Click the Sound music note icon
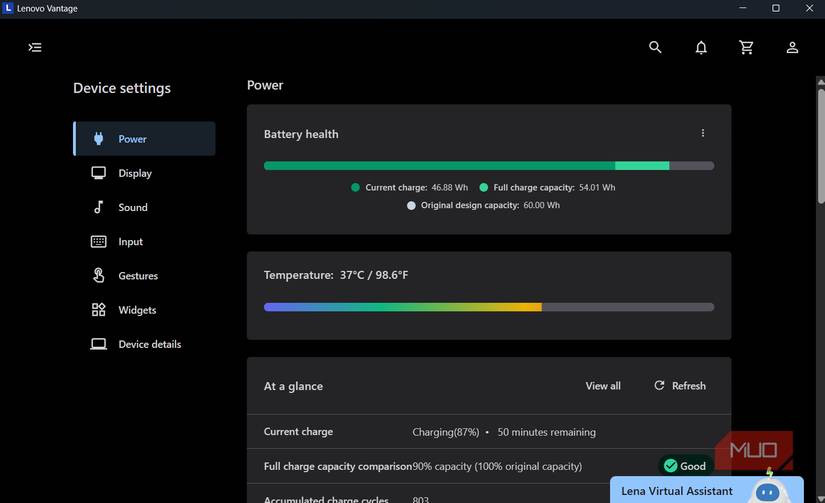The height and width of the screenshot is (503, 825). pyautogui.click(x=98, y=207)
